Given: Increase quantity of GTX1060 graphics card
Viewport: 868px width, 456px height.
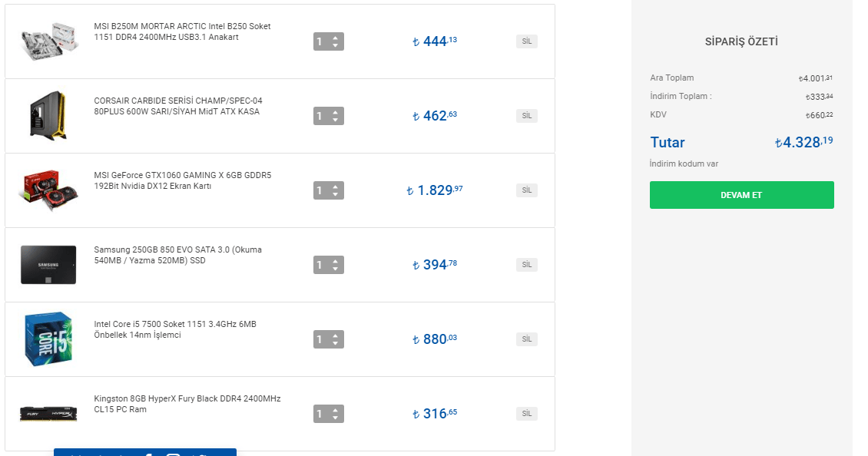Looking at the screenshot, I should 336,186.
